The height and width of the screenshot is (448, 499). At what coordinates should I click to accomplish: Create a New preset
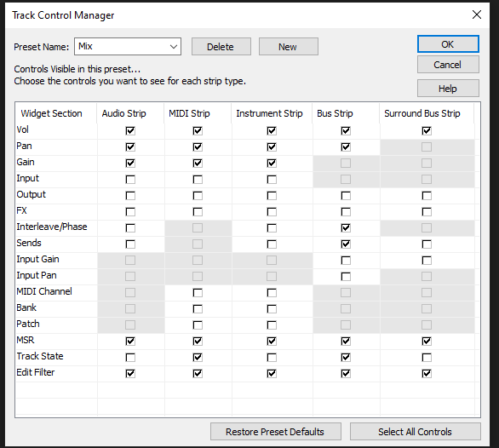[289, 47]
